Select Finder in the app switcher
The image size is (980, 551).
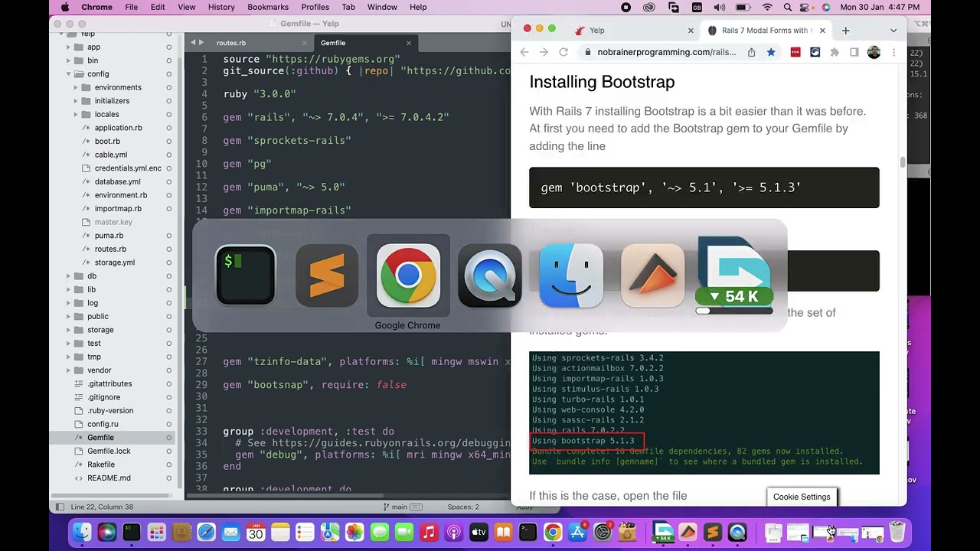(x=571, y=275)
